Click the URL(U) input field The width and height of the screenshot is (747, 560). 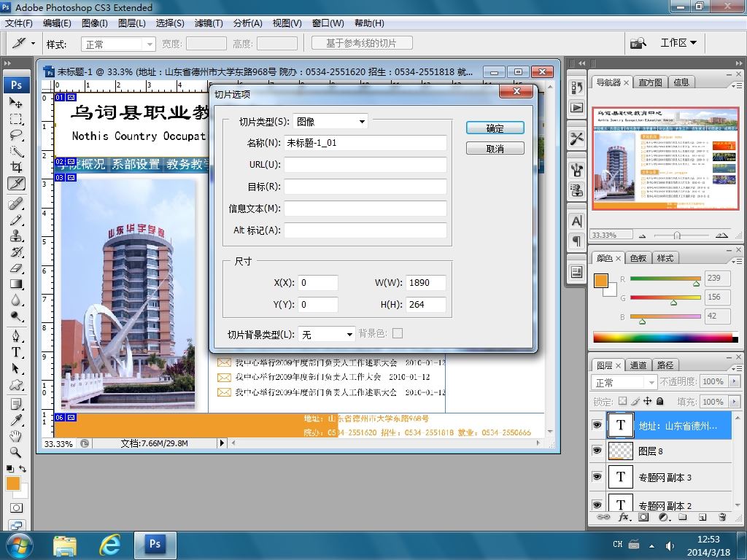[365, 165]
